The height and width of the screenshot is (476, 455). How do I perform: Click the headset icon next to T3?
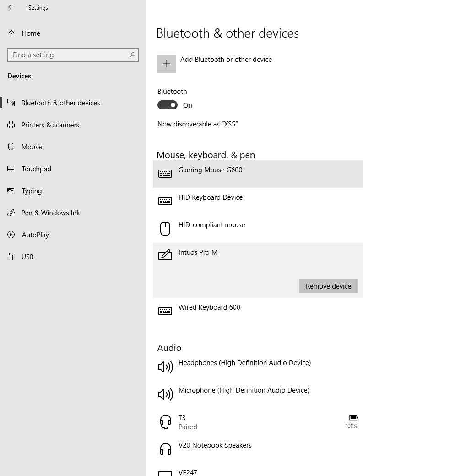[x=165, y=422]
